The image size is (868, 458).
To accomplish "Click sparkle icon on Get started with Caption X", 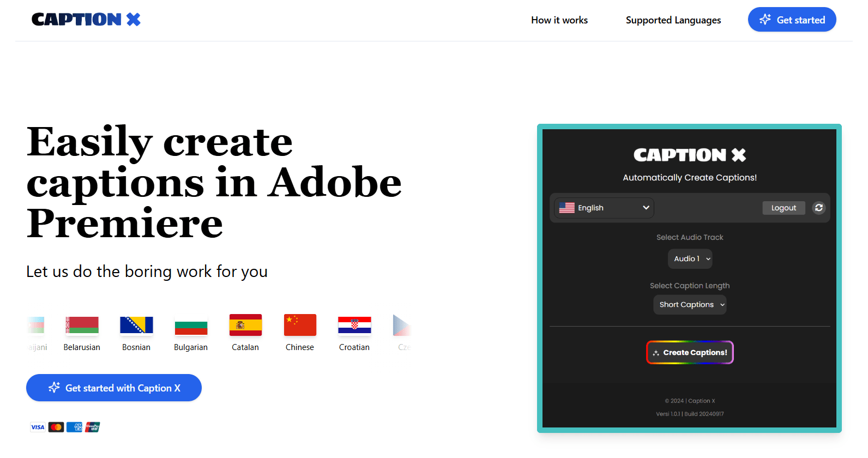I will click(x=54, y=388).
